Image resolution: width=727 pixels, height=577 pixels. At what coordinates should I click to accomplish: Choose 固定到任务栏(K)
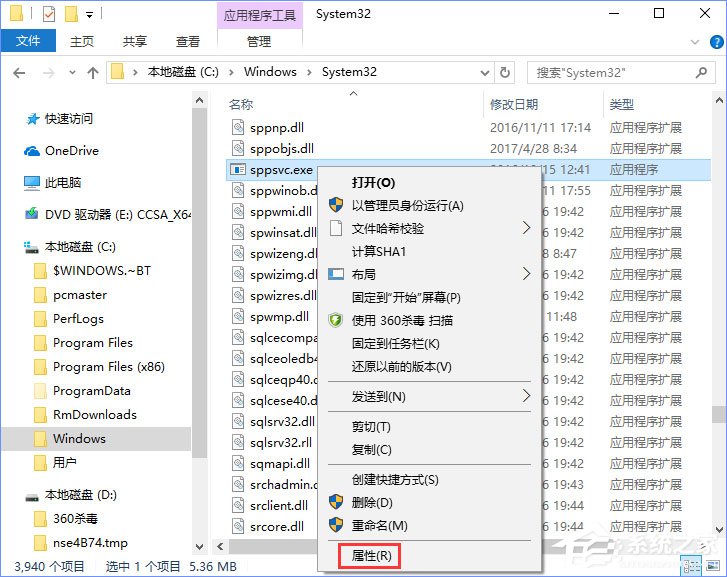coord(429,344)
